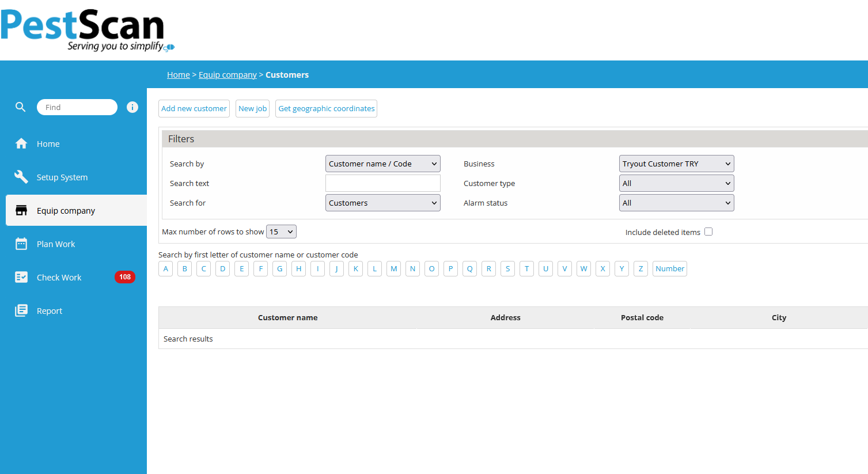Image resolution: width=868 pixels, height=474 pixels.
Task: Filter customers by letter S
Action: tap(508, 268)
